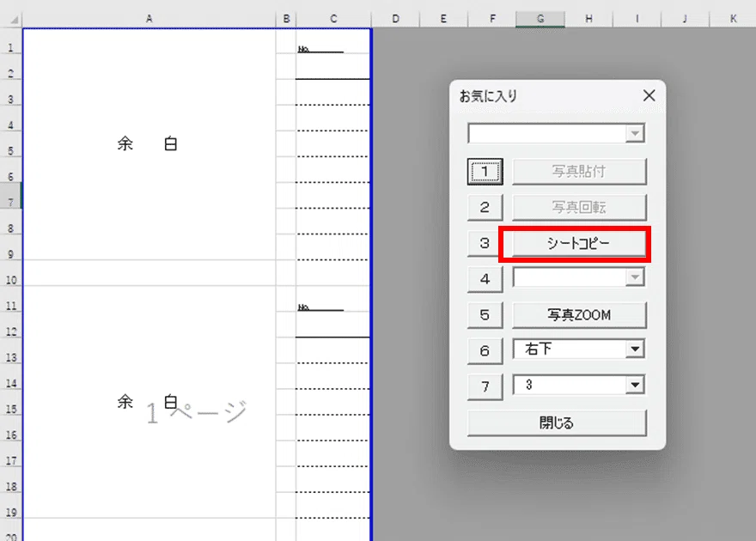The image size is (756, 541).
Task: Select column B header
Action: point(286,19)
